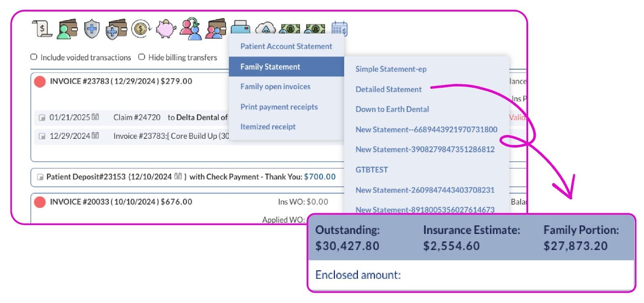Click the invoice scroll dollar icon
The height and width of the screenshot is (303, 644).
(42, 29)
